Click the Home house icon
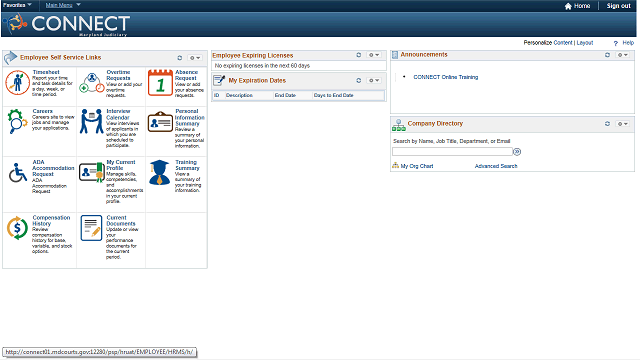The image size is (640, 360). tap(568, 6)
